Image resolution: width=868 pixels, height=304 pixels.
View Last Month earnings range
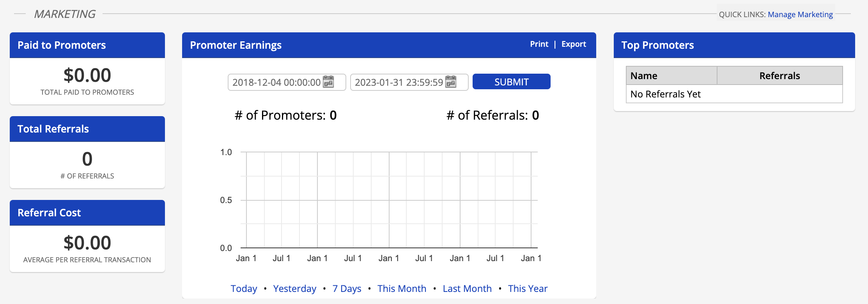coord(467,288)
